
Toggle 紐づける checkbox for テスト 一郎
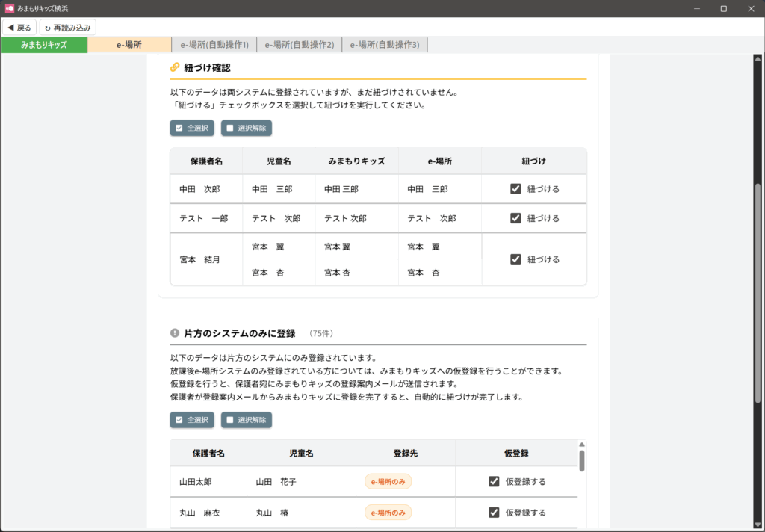(x=515, y=218)
